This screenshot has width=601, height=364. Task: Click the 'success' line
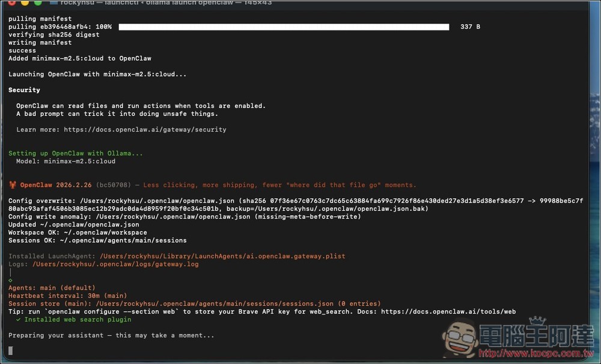(22, 50)
